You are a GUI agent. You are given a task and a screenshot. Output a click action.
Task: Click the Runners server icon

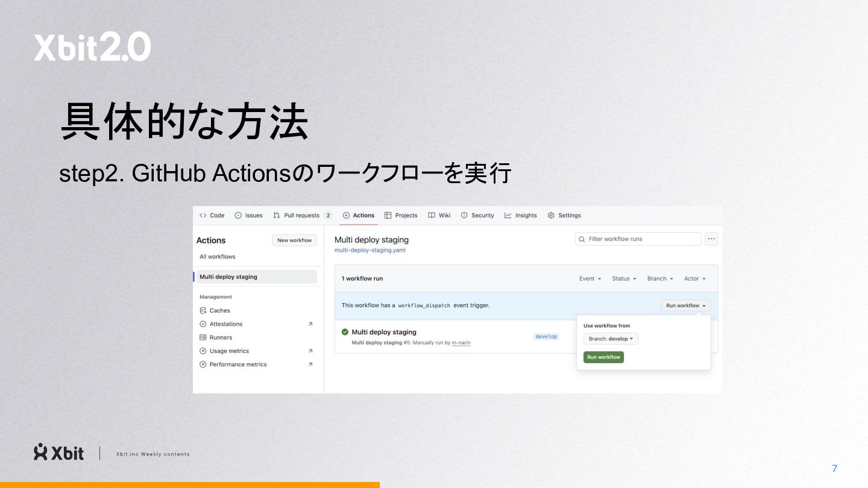click(x=203, y=337)
